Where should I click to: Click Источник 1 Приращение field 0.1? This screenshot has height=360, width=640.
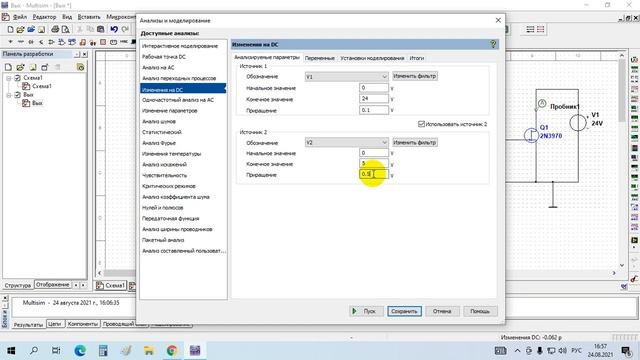tap(374, 110)
